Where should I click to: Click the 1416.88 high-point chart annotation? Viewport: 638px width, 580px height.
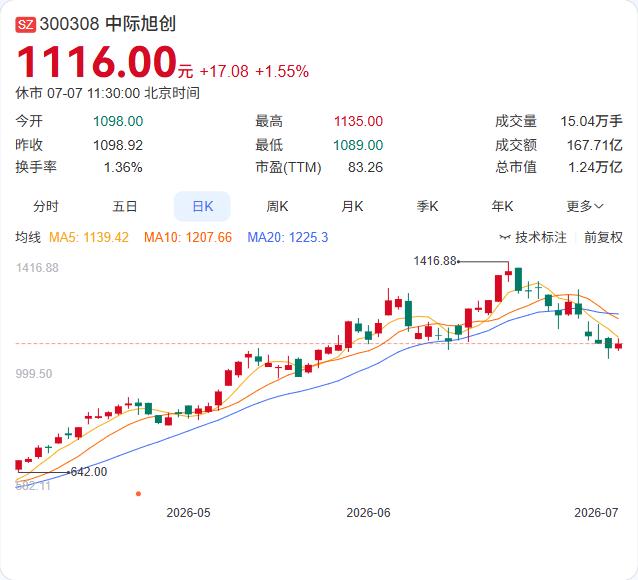(x=435, y=260)
